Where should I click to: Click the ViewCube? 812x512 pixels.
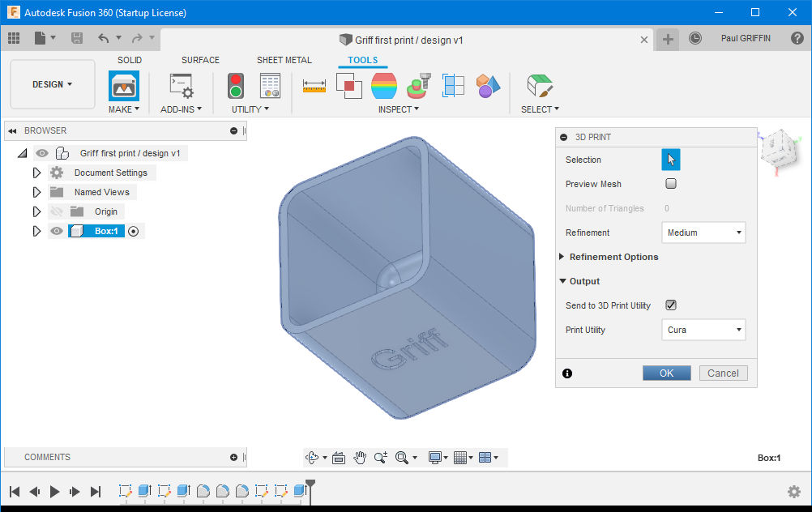coord(780,150)
